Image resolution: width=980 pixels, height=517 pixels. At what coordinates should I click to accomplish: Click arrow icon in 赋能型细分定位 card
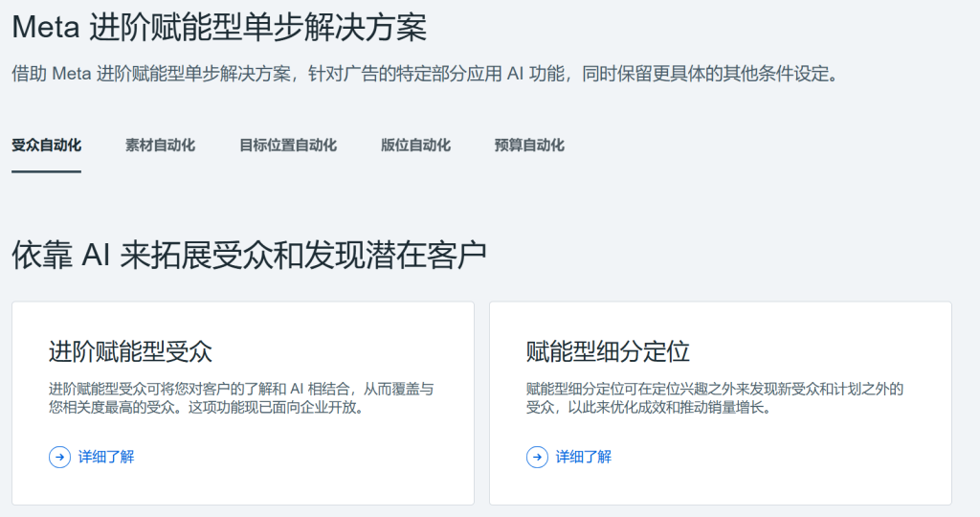point(538,457)
